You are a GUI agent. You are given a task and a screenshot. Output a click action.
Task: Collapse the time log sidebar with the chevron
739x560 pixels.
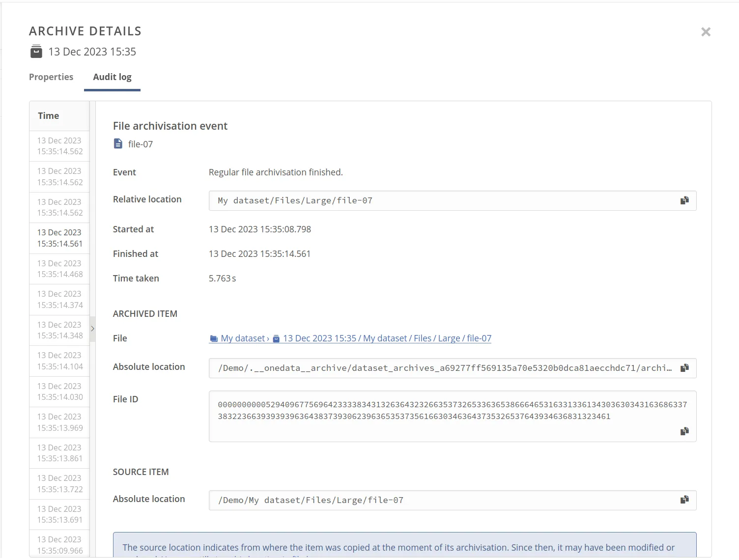coord(92,328)
